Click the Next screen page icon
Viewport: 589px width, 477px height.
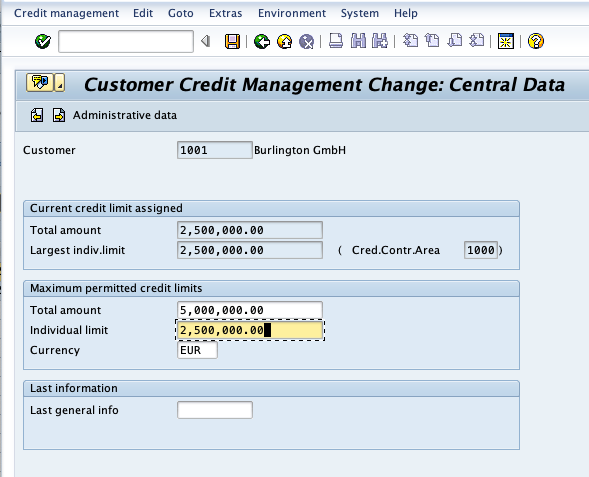coord(59,115)
